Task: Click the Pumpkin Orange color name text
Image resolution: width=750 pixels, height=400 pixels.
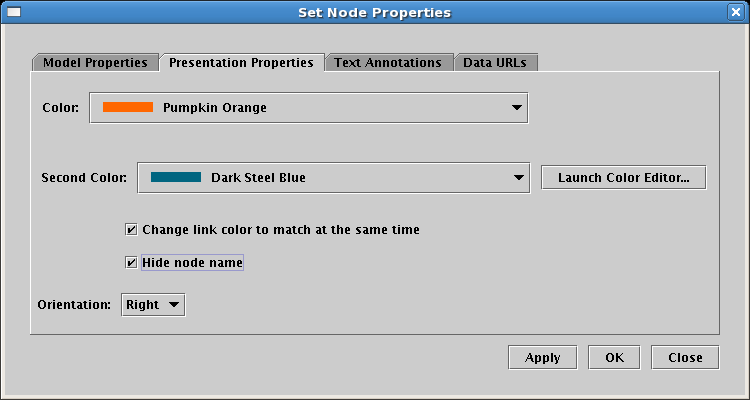Action: pos(215,107)
